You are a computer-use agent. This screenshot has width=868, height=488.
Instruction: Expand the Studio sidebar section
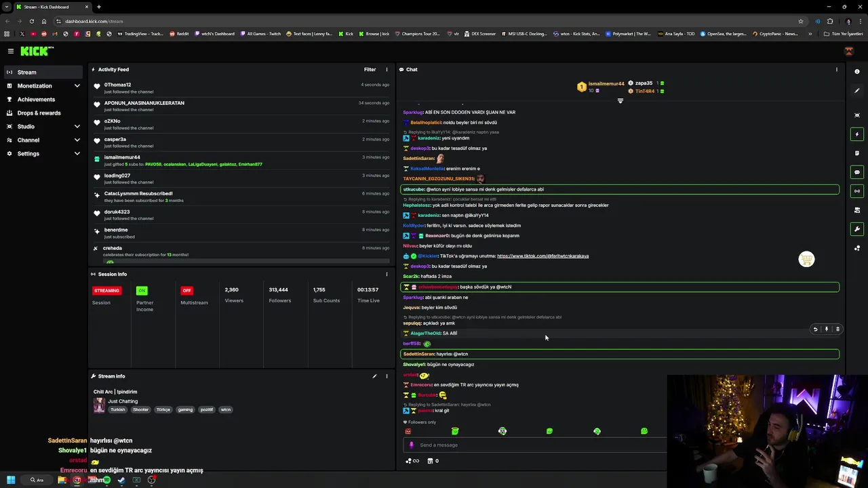point(43,127)
